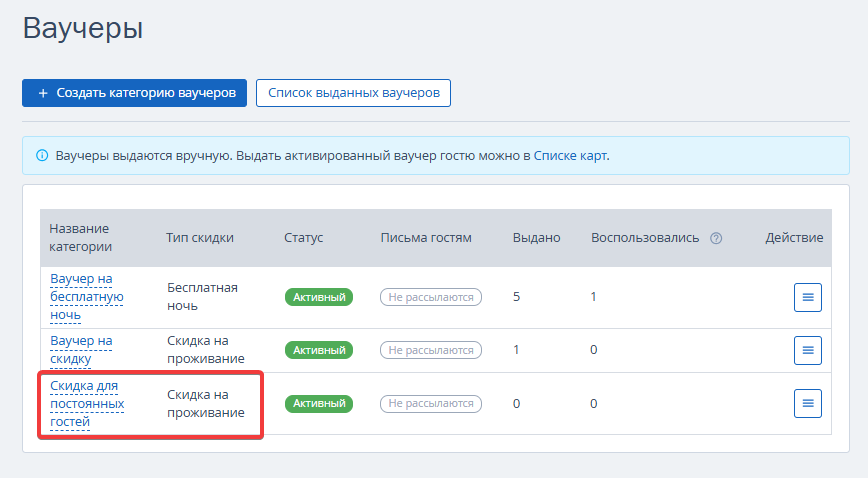Click the Название категории column header
The width and height of the screenshot is (868, 478).
(80, 238)
